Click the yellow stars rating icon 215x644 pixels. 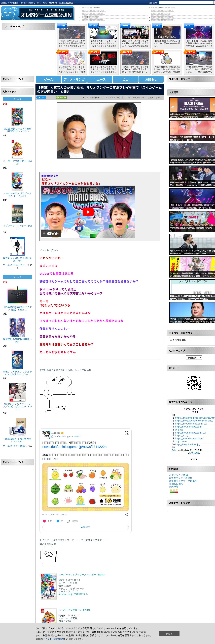[174, 490]
